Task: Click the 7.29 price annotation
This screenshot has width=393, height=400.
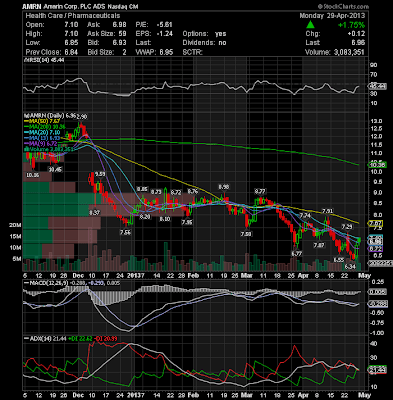Action: 347,226
